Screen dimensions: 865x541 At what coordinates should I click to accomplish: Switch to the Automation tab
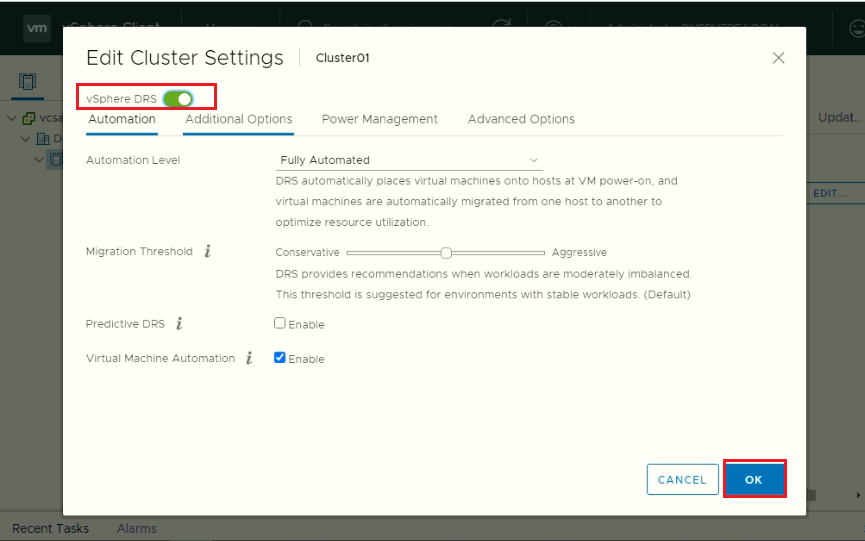pos(122,119)
